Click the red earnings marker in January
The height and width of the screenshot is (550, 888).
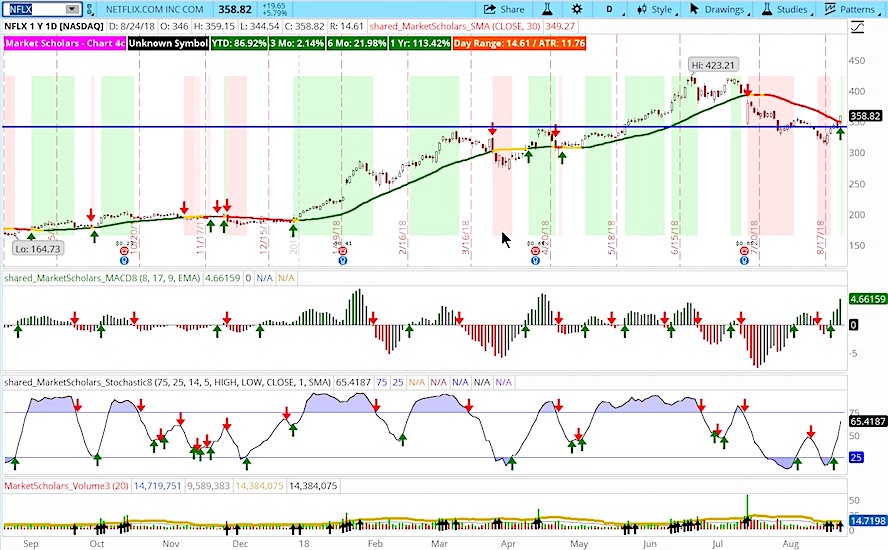click(342, 250)
